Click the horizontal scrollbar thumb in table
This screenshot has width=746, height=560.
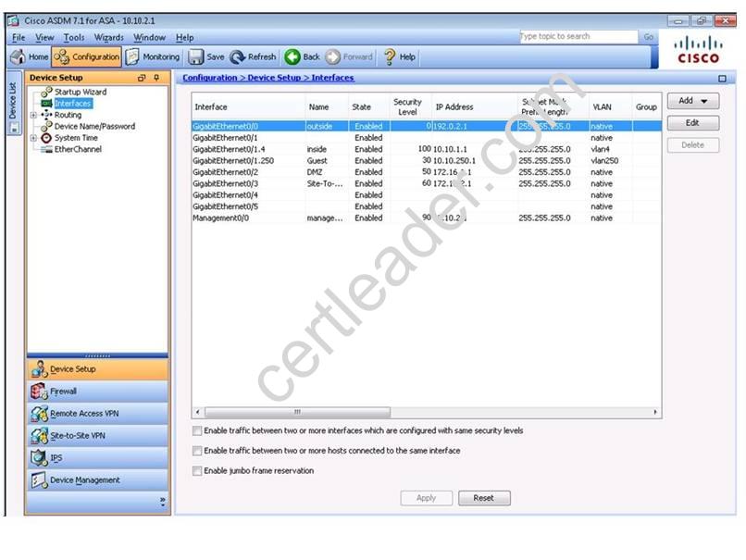click(x=297, y=412)
